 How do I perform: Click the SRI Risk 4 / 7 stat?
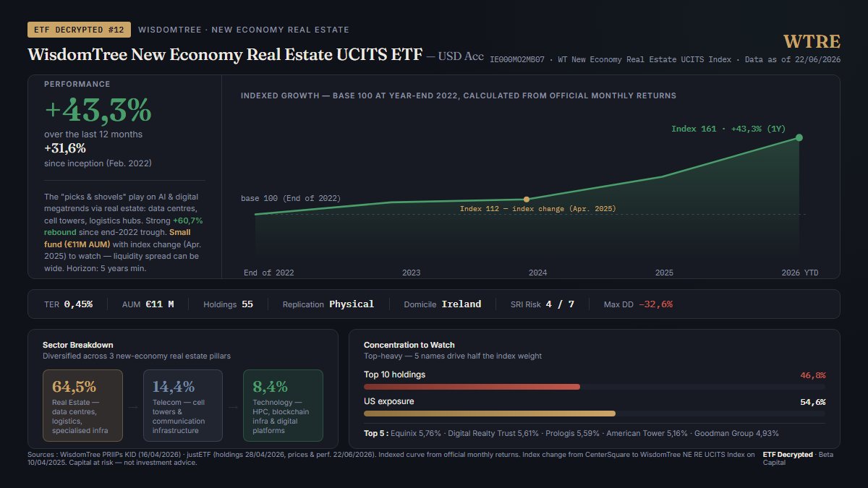(542, 304)
